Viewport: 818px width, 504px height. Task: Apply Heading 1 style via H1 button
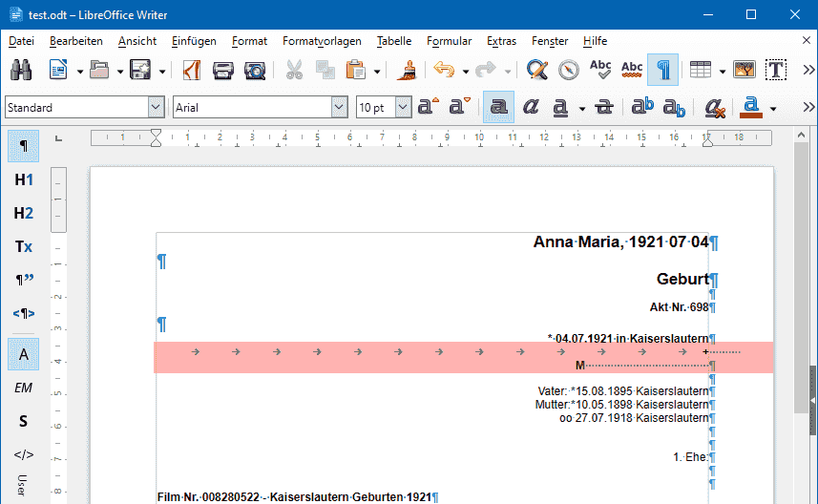(24, 180)
